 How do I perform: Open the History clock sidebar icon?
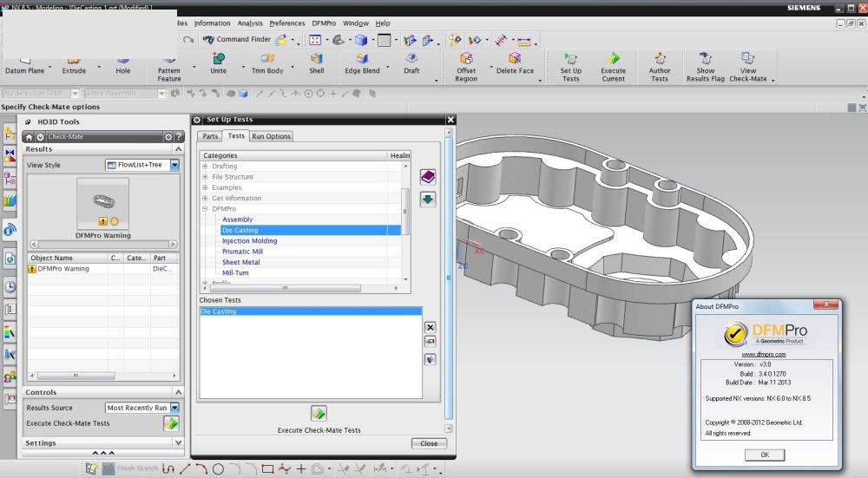click(x=10, y=286)
